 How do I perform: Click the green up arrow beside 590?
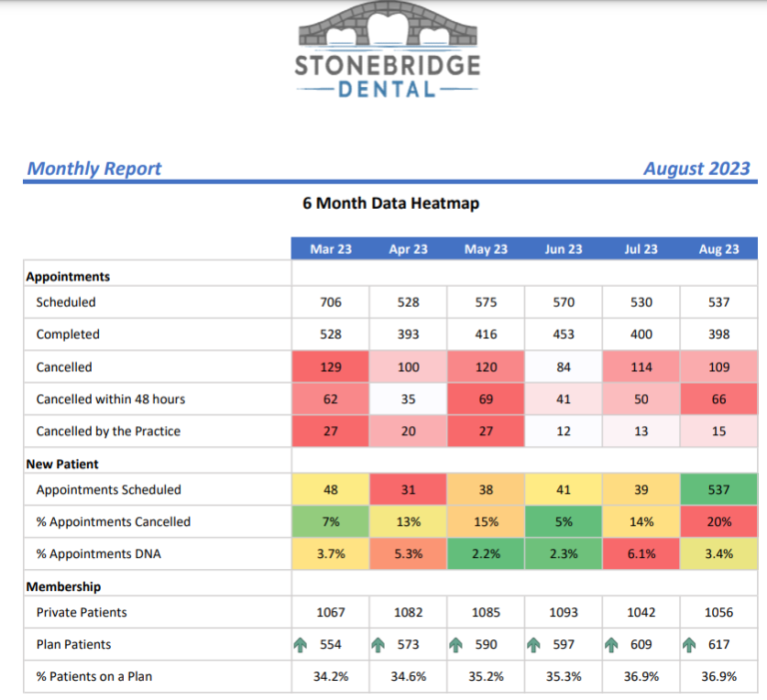[x=455, y=645]
